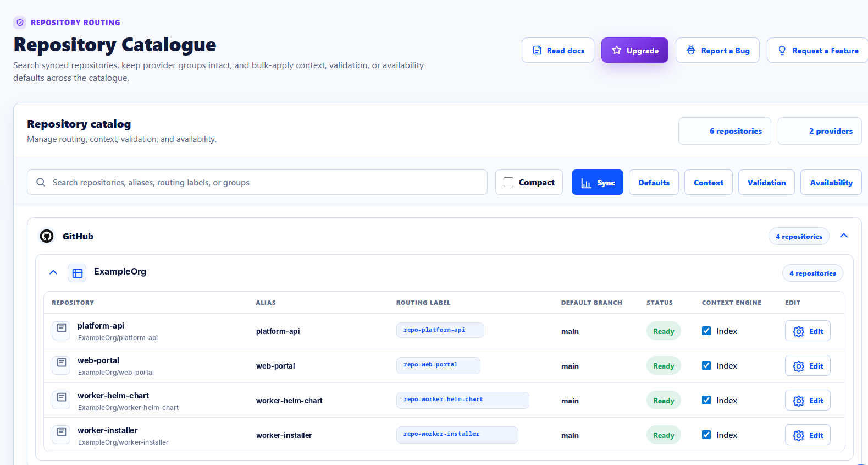Click the star icon in Upgrade
This screenshot has width=868, height=465.
[x=617, y=51]
